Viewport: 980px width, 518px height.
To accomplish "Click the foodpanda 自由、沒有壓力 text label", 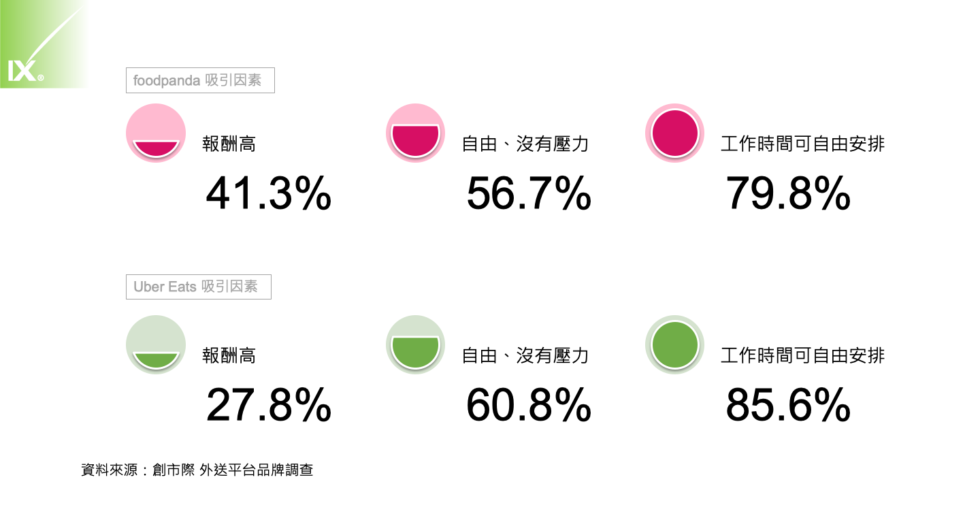I will pos(525,144).
